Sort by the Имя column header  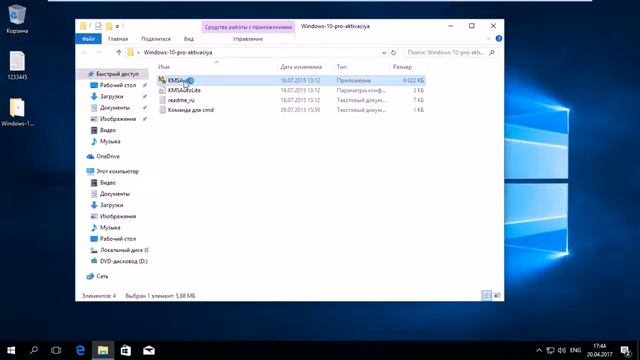pos(164,67)
